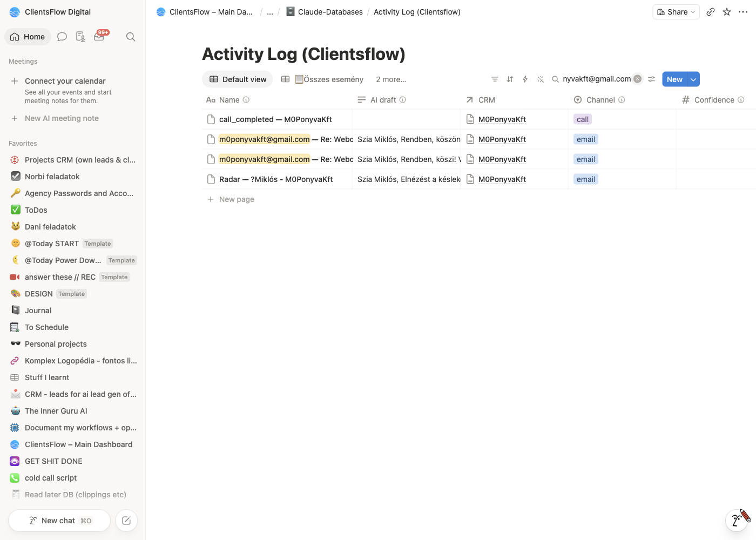Click the Confidence column info icon

pos(741,100)
